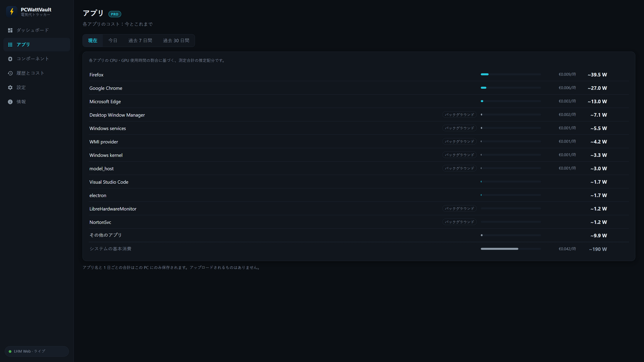The image size is (644, 362).
Task: Click the ~9.9 W other apps value
Action: (x=599, y=236)
